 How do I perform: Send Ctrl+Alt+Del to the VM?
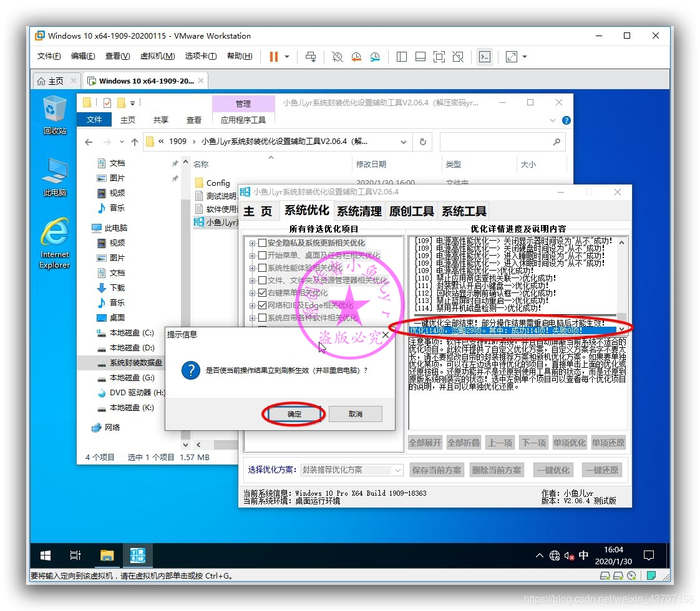[x=311, y=57]
